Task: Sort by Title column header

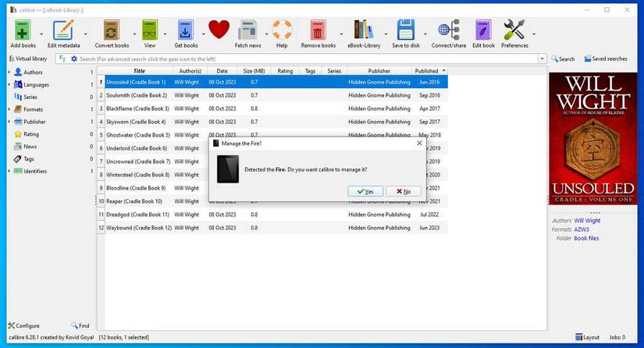Action: 139,71
